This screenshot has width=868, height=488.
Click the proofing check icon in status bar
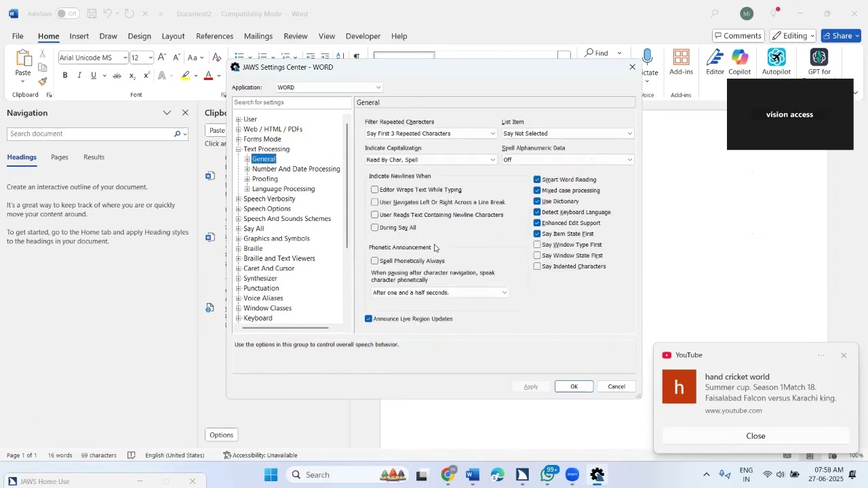(132, 455)
